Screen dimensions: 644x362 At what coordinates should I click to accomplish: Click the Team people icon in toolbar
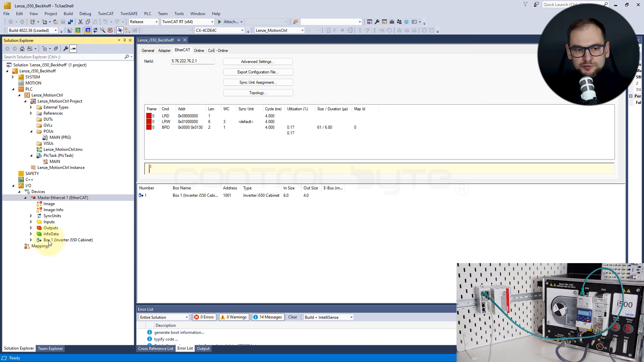399,22
